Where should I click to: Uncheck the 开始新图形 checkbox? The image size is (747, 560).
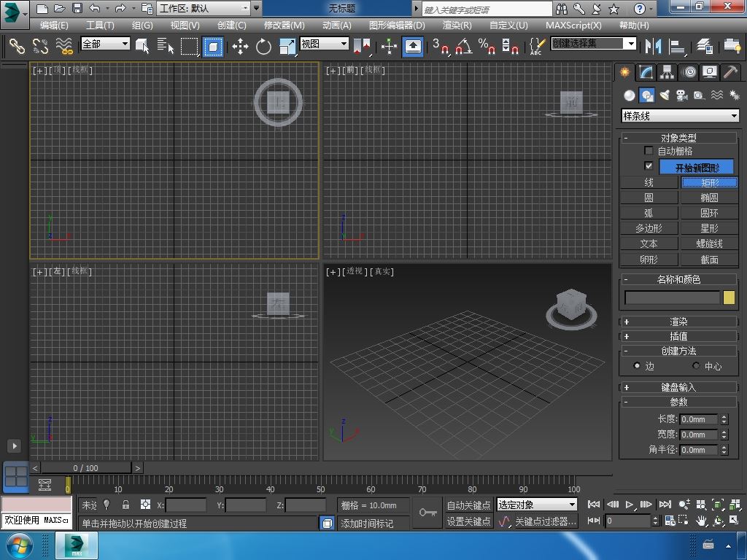click(x=649, y=166)
